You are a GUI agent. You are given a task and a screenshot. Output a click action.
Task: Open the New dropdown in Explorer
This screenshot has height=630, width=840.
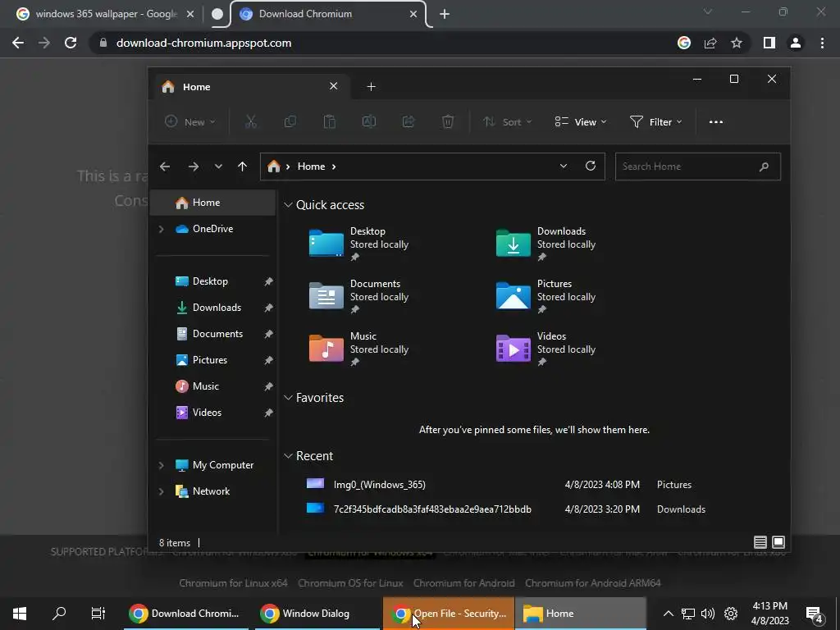[190, 122]
